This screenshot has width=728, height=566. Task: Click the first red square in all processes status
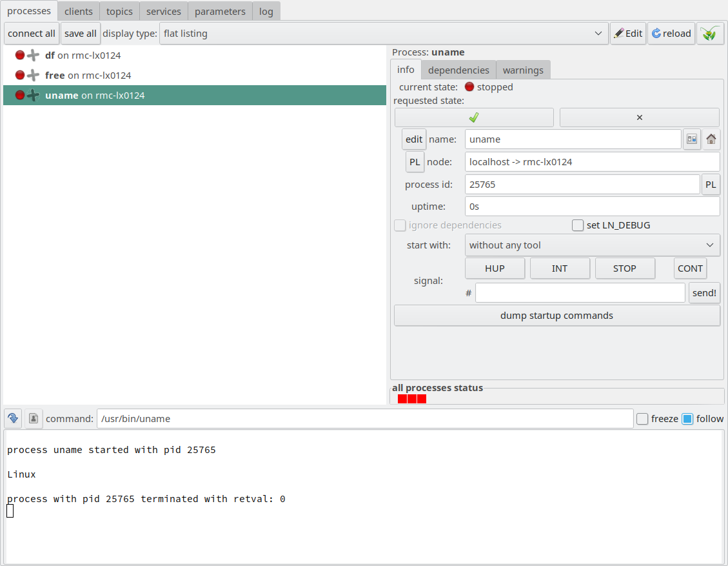(402, 399)
